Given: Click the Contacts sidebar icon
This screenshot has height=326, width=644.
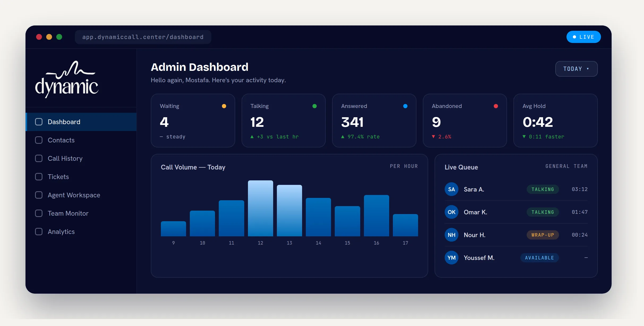Looking at the screenshot, I should coord(39,140).
